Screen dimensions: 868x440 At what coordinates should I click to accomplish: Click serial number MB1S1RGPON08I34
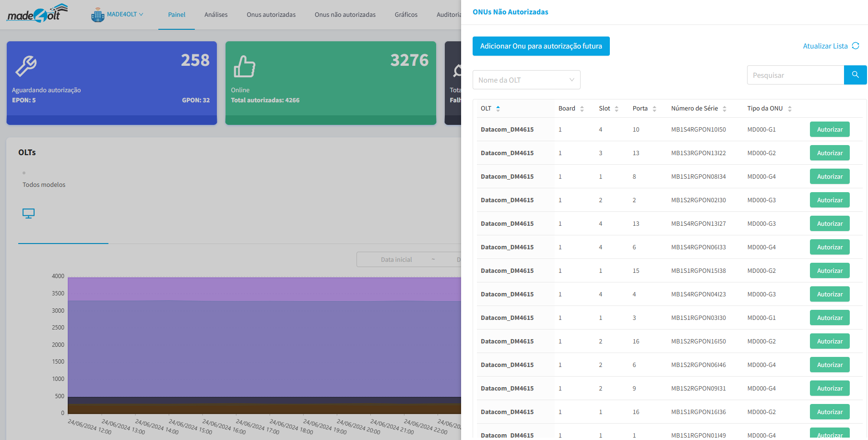(698, 176)
